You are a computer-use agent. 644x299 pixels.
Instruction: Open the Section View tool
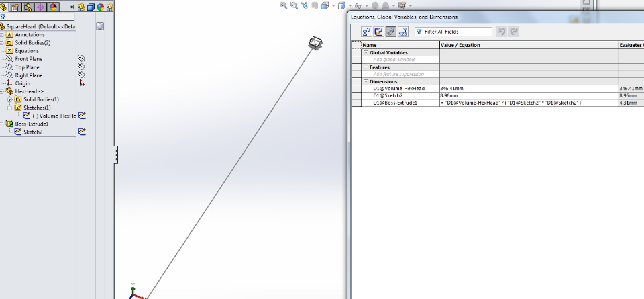tap(315, 5)
